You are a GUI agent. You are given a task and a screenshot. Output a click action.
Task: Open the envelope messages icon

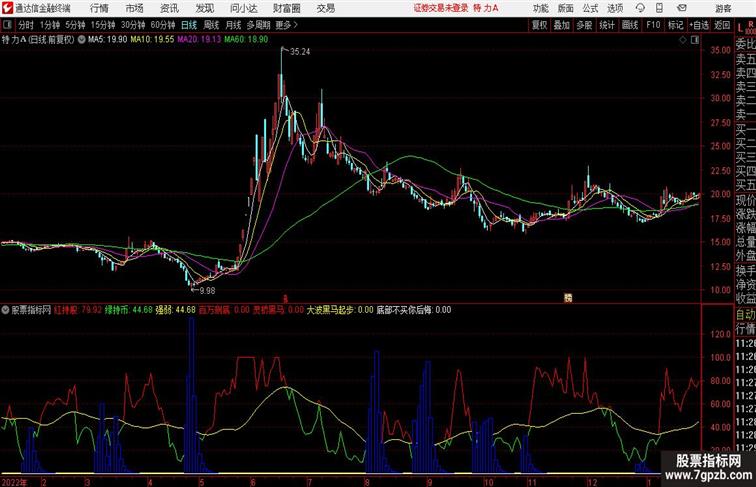(681, 8)
